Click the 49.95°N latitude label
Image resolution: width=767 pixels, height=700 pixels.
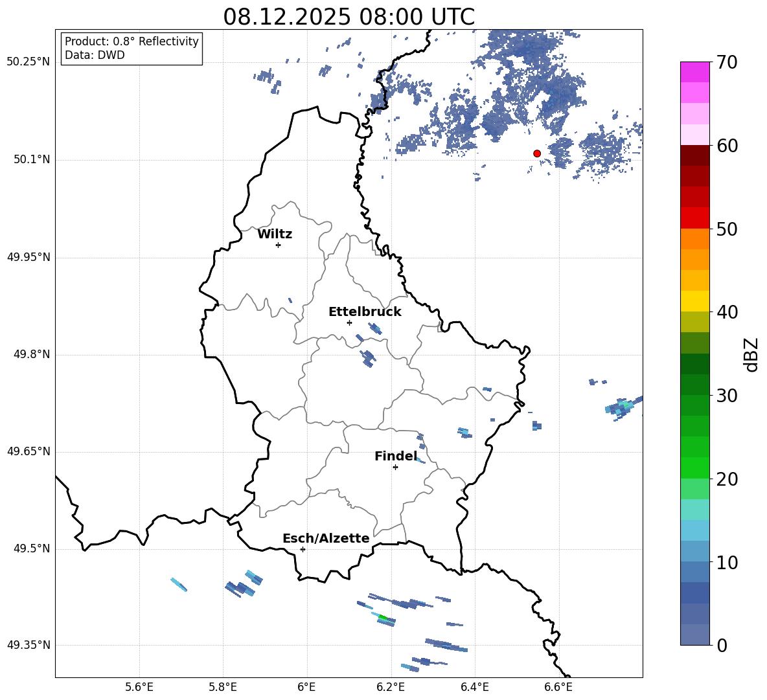(x=29, y=257)
